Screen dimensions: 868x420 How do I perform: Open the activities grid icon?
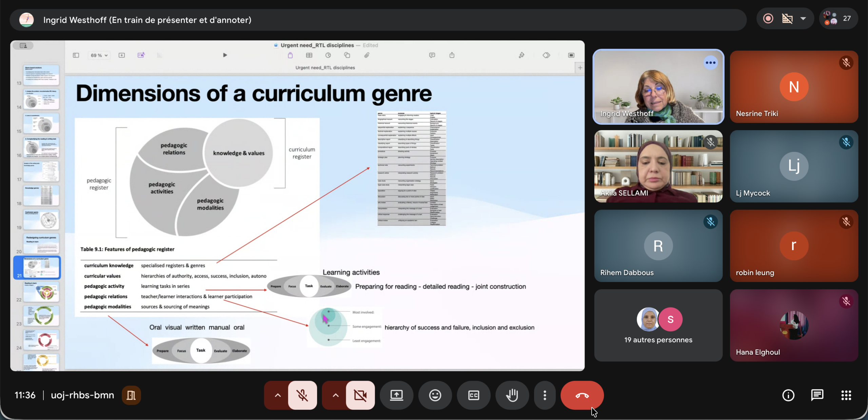coord(846,395)
